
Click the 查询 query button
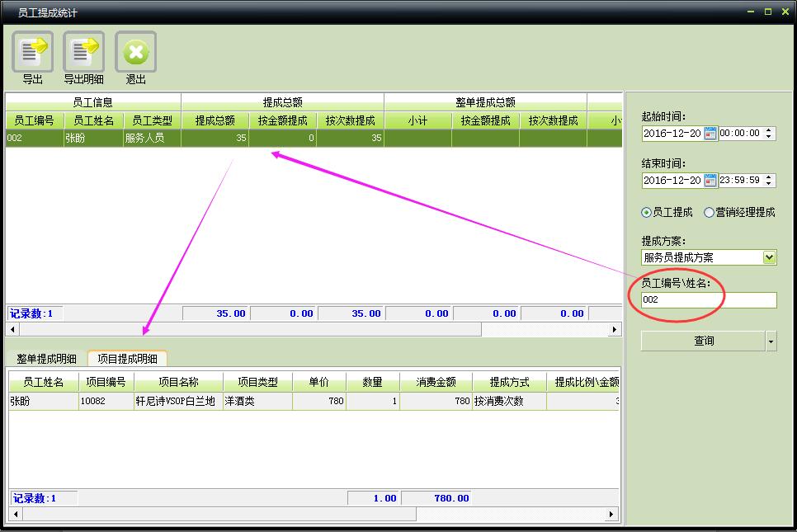pos(704,341)
